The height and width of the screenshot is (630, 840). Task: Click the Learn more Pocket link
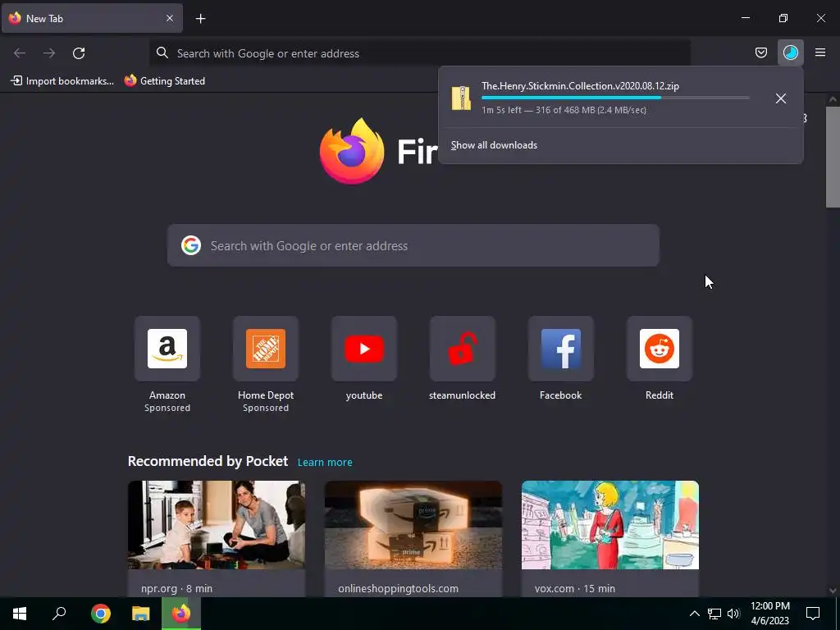coord(325,462)
